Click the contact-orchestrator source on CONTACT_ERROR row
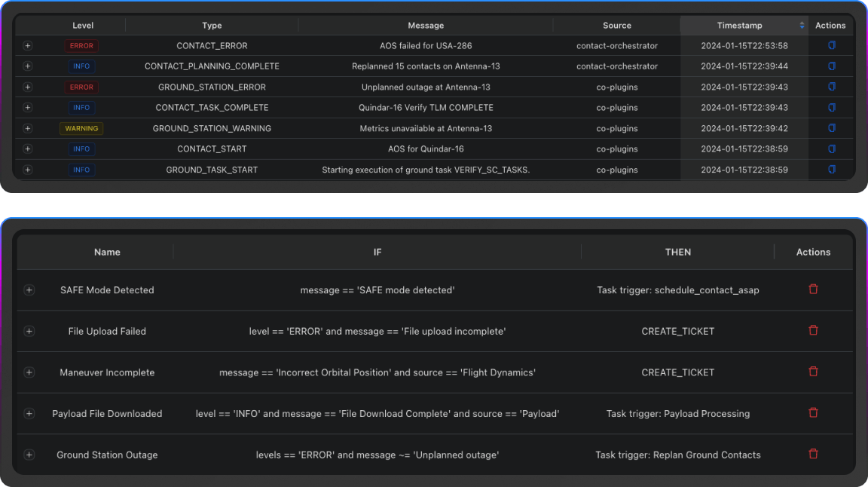868x487 pixels. 616,46
